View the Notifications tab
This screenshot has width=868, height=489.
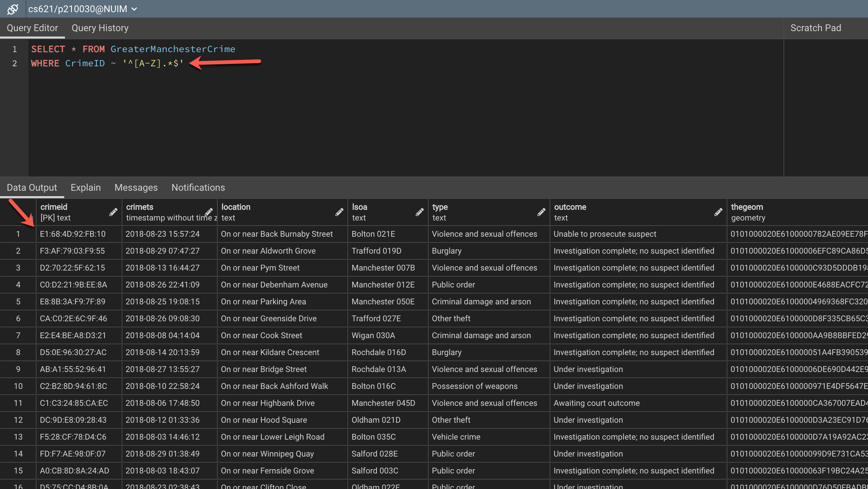[x=198, y=187]
